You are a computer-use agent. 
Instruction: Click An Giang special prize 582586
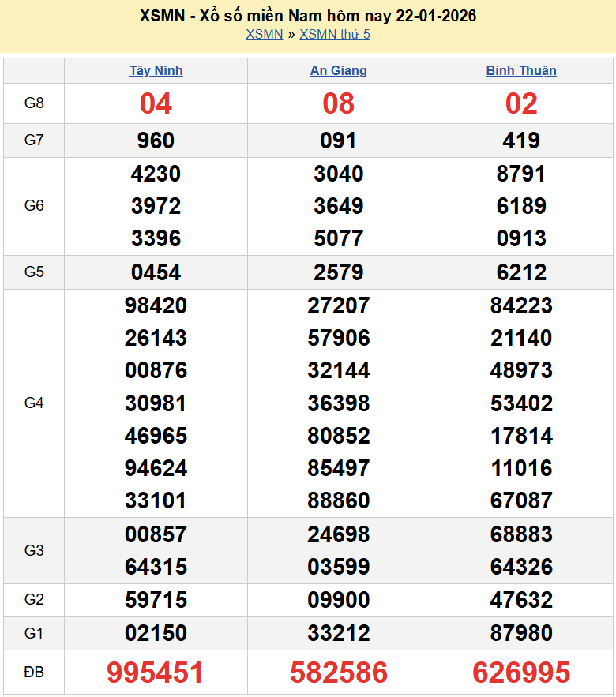[x=339, y=673]
